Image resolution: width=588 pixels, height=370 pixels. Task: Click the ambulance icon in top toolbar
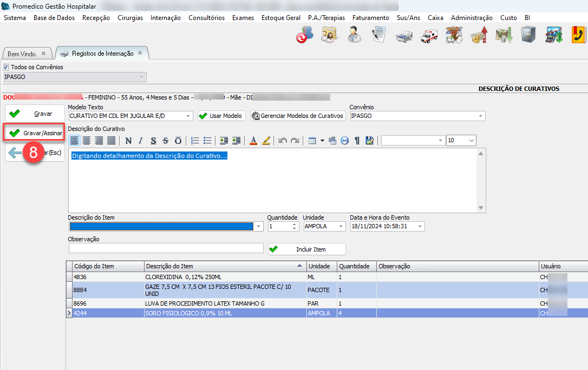[x=428, y=35]
